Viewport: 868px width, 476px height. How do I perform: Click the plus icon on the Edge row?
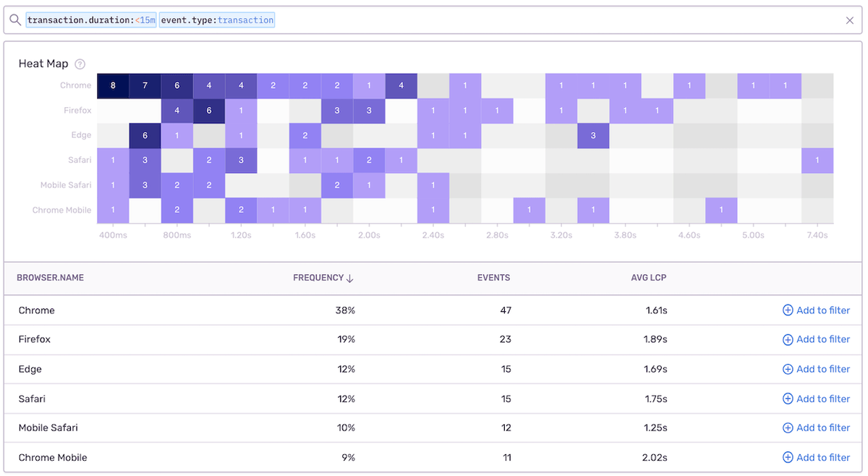pos(788,369)
